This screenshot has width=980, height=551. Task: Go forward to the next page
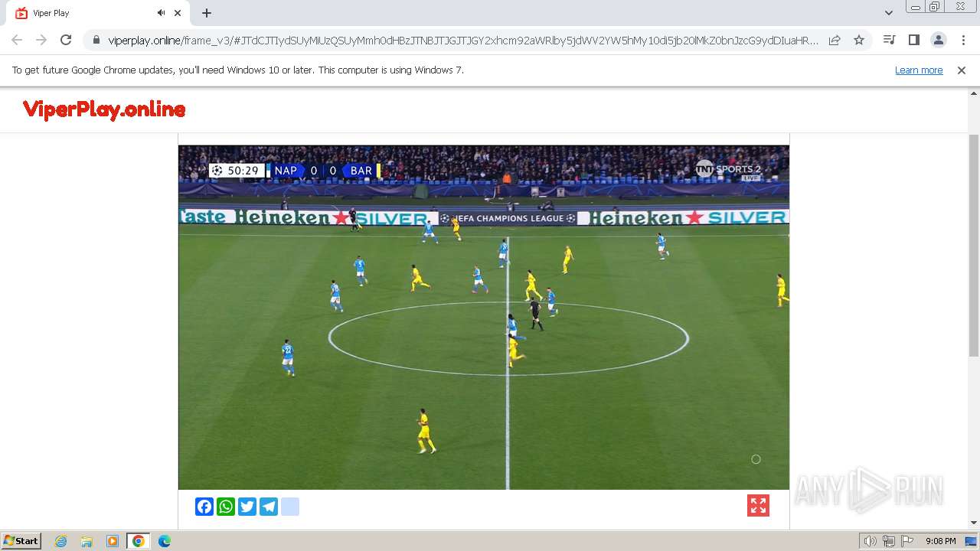click(41, 40)
